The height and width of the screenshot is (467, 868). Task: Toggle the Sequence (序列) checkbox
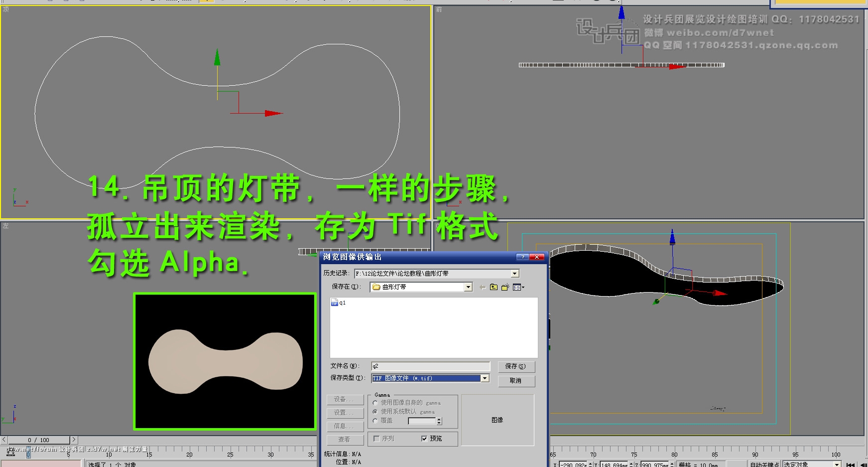coord(376,439)
